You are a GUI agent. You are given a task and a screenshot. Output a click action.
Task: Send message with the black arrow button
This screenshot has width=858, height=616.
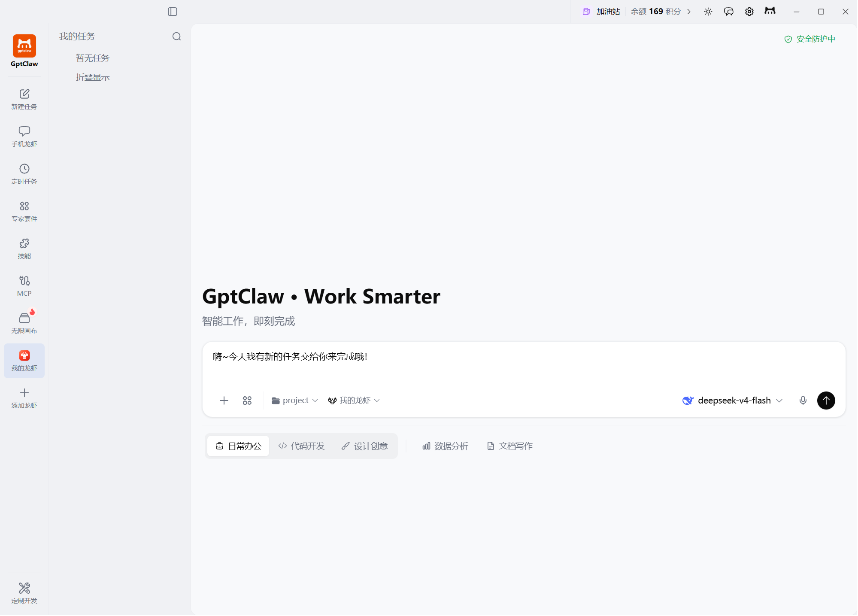(x=826, y=401)
